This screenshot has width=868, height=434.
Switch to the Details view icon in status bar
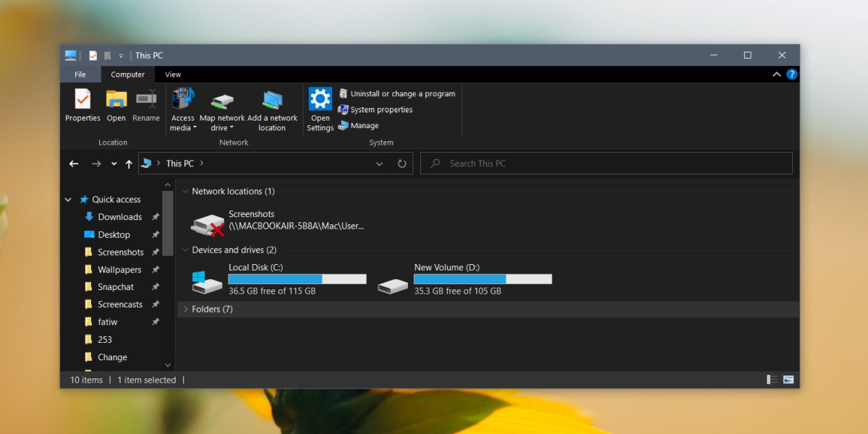tap(773, 380)
